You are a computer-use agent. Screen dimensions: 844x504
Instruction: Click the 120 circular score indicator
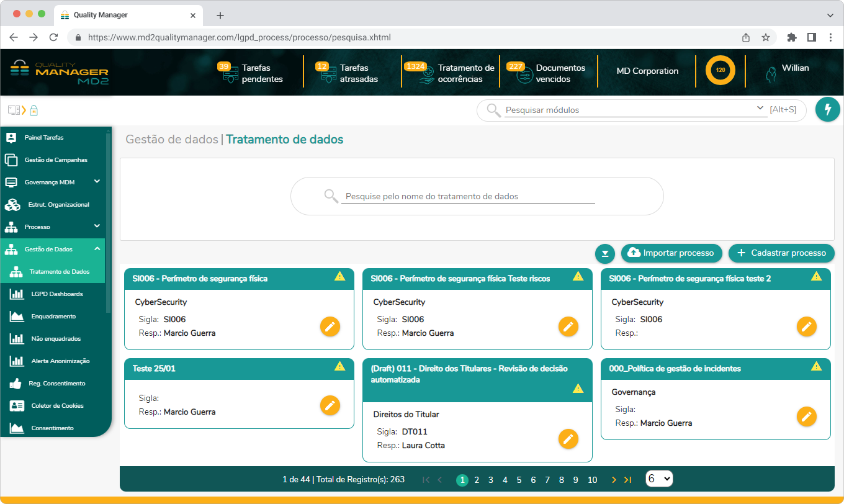[x=720, y=70]
